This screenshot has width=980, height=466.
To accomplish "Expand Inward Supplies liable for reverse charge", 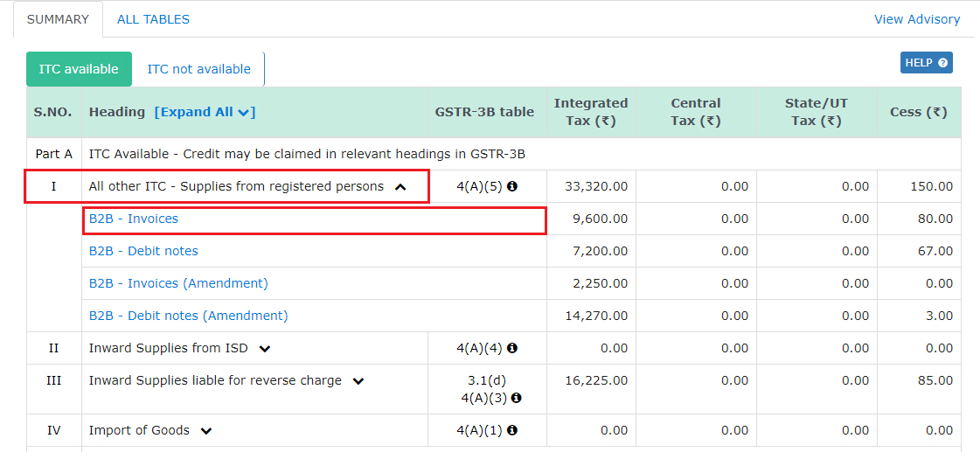I will click(x=358, y=381).
